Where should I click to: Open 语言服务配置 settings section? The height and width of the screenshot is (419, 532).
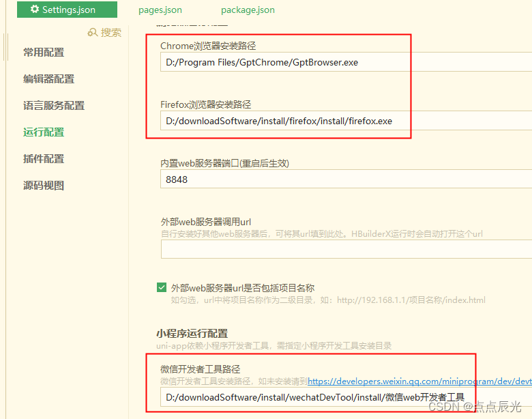[54, 105]
